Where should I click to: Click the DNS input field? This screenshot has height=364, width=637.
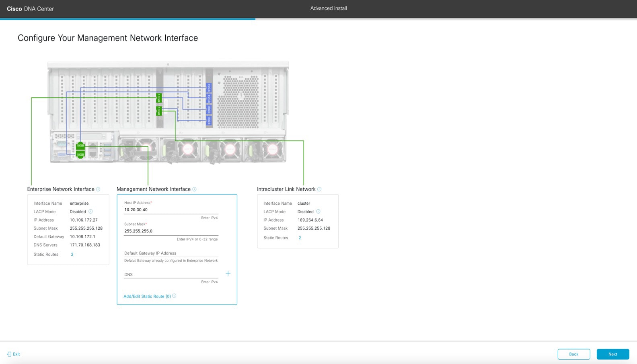point(171,274)
